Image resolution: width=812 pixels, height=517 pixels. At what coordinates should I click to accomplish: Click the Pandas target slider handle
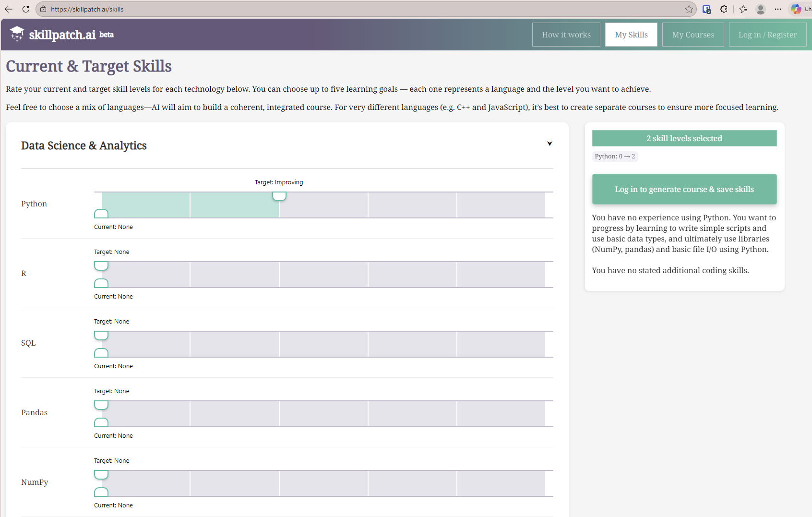(x=101, y=405)
